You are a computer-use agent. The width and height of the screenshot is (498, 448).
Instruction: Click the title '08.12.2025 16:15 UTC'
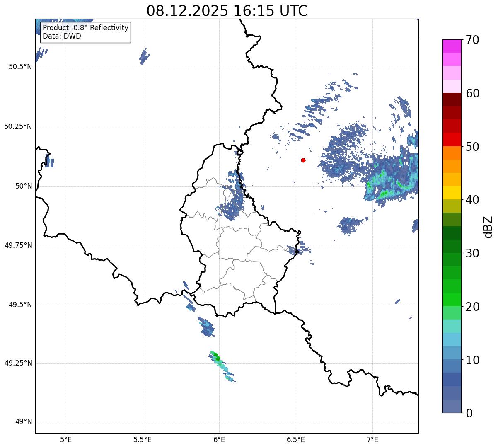227,11
